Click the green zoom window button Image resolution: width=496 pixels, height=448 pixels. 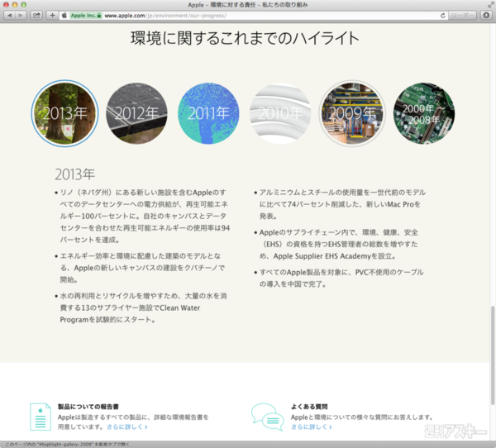click(23, 5)
